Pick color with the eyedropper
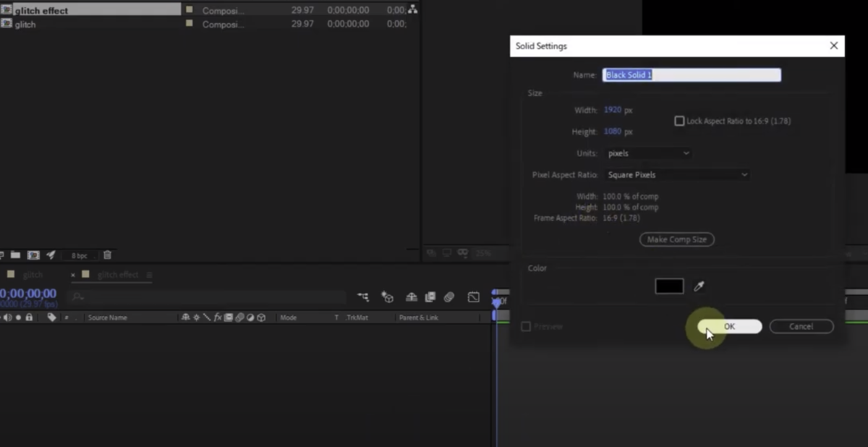 [x=699, y=286]
